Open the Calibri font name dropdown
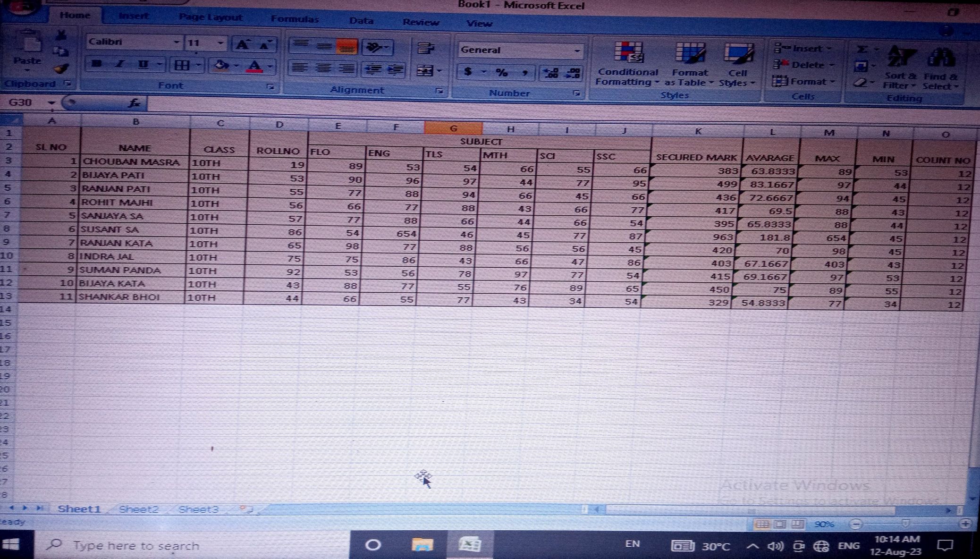The height and width of the screenshot is (559, 980). pyautogui.click(x=176, y=42)
